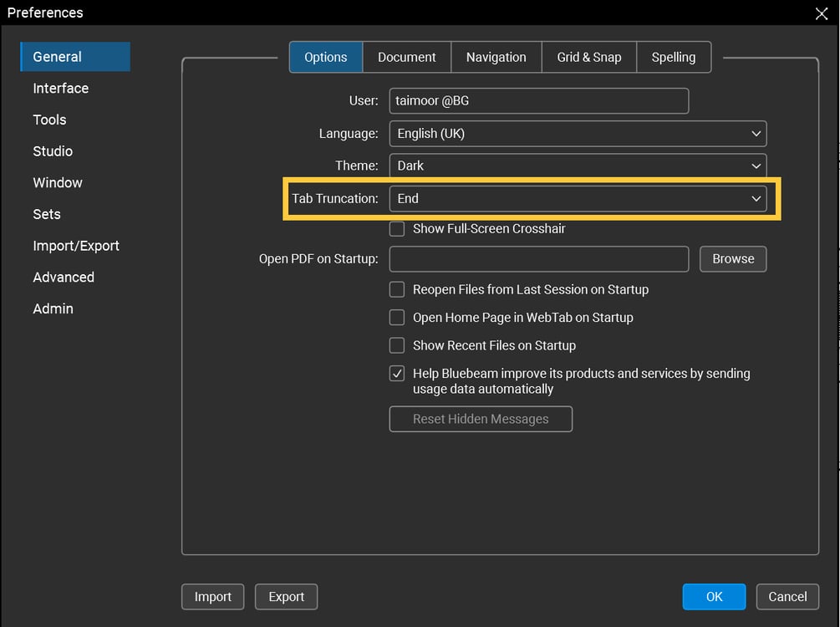The height and width of the screenshot is (627, 840).
Task: Select the Sets category
Action: pos(46,214)
